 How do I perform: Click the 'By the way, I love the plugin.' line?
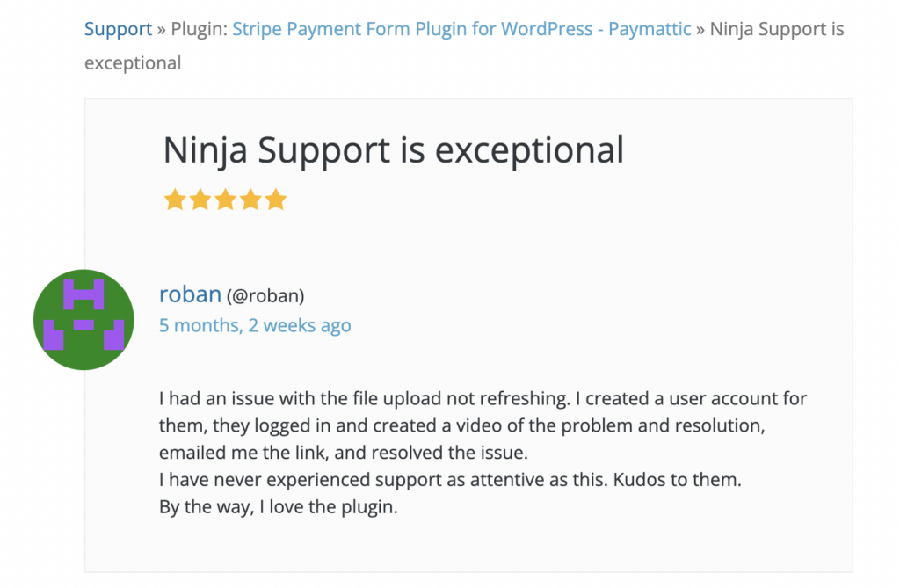(279, 508)
